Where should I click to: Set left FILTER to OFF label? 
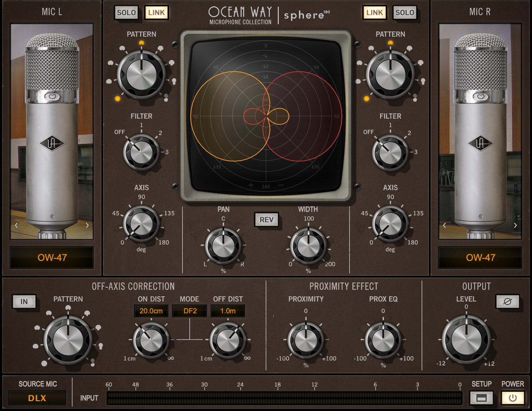click(x=120, y=132)
